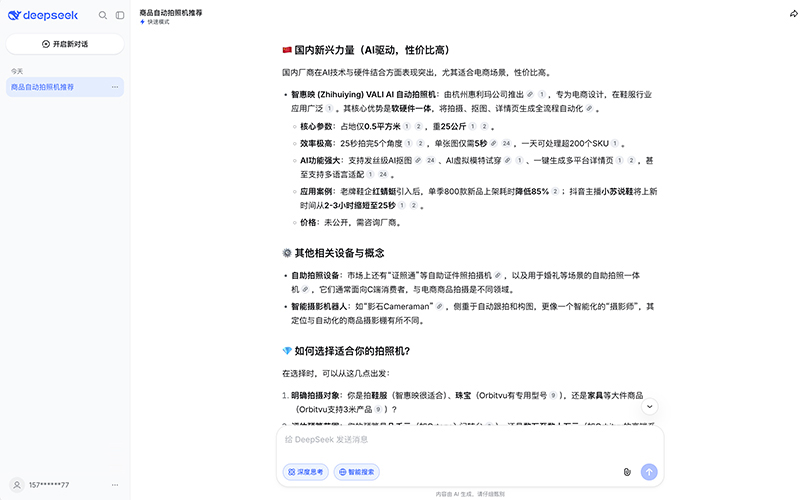Open citation 1 before 专为电商设计
The height and width of the screenshot is (500, 800).
542,94
